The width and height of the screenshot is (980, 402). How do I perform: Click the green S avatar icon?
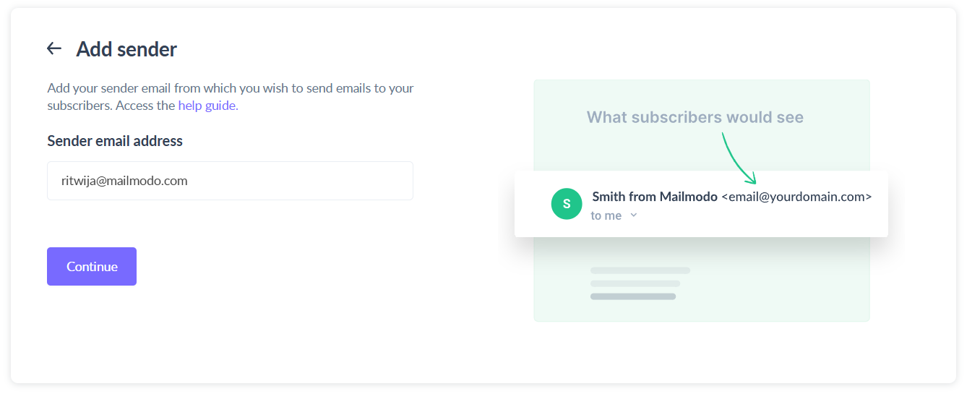tap(567, 204)
